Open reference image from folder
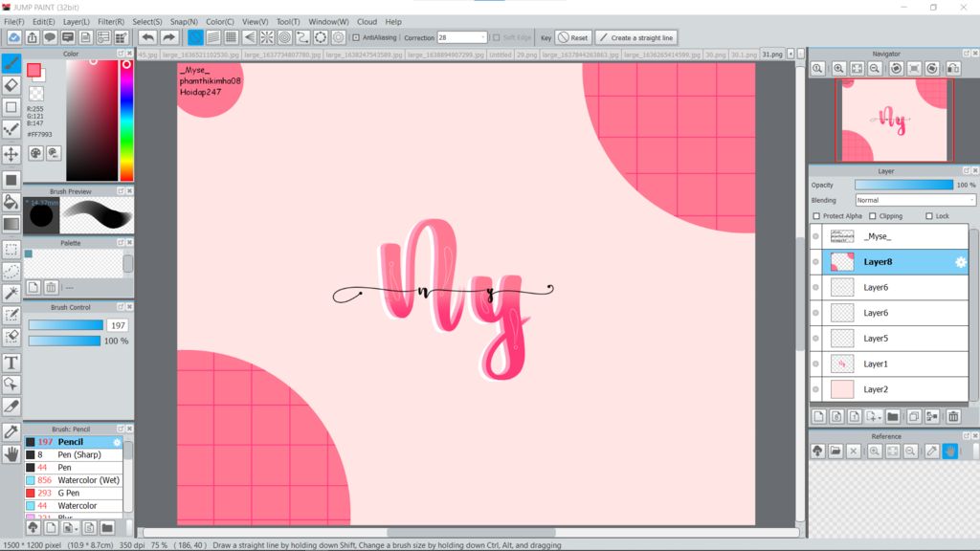Screen dimensions: 980x551 pos(835,452)
